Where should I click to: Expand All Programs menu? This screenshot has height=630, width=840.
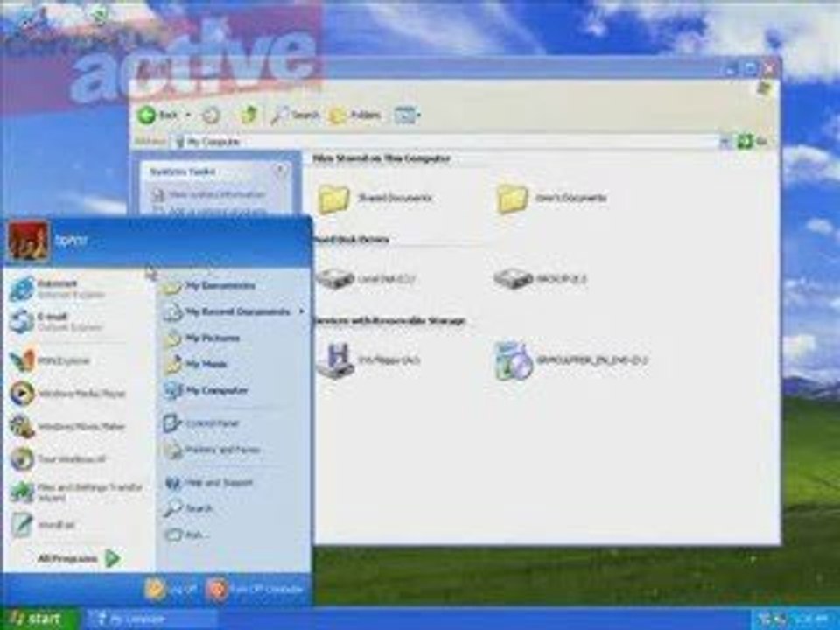[x=78, y=559]
